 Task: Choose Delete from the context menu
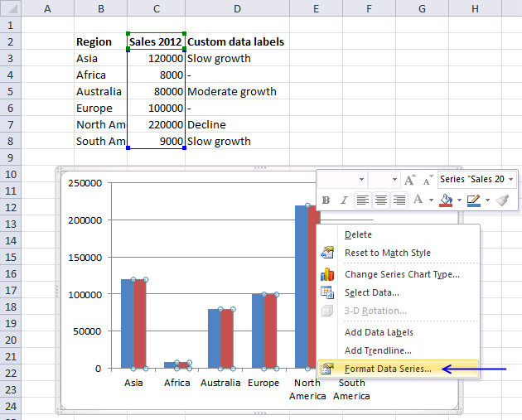point(399,234)
